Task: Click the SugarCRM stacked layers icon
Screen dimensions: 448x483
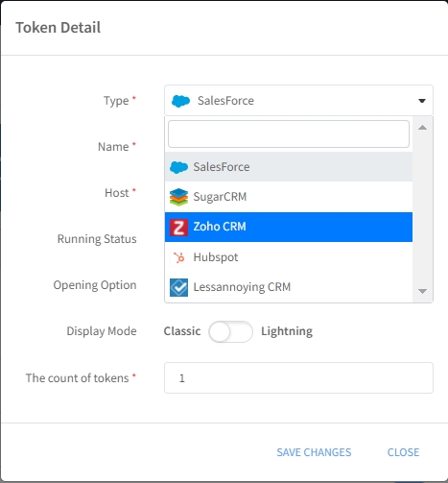Action: pyautogui.click(x=178, y=197)
